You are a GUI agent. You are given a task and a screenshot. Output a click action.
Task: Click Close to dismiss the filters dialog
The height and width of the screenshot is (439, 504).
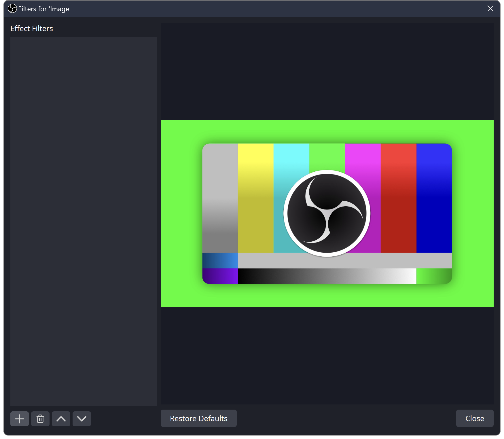(474, 418)
